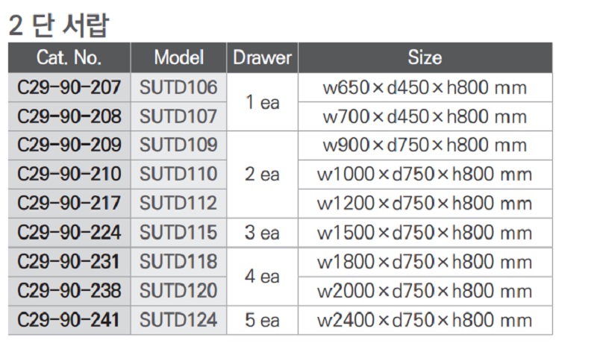Click the 4 ea drawer cell

pos(262,276)
